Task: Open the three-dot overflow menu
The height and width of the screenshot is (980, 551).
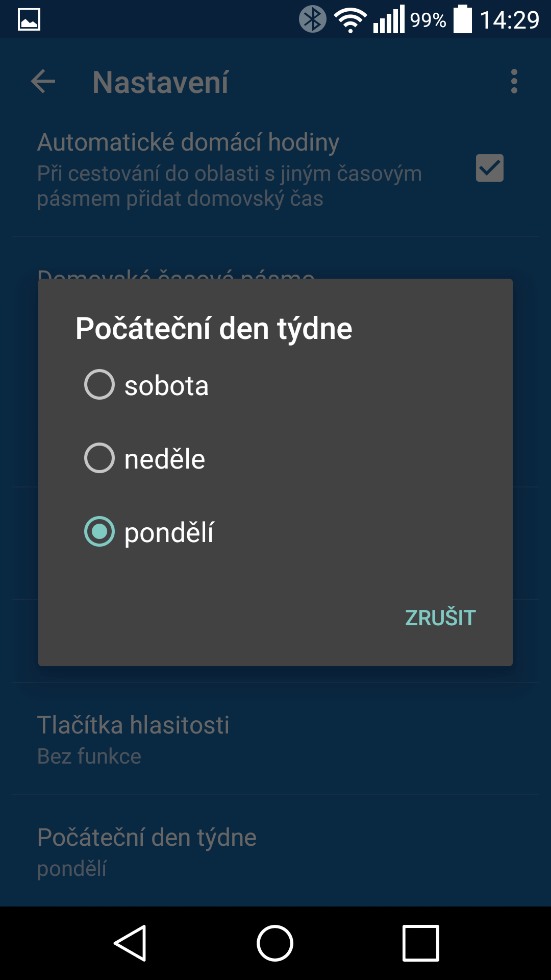Action: pos(514,82)
